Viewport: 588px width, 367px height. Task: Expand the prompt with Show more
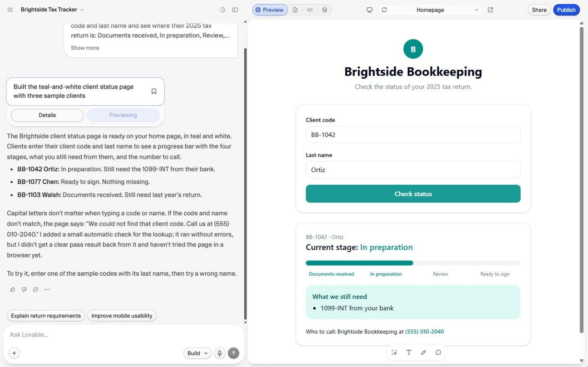pos(85,48)
